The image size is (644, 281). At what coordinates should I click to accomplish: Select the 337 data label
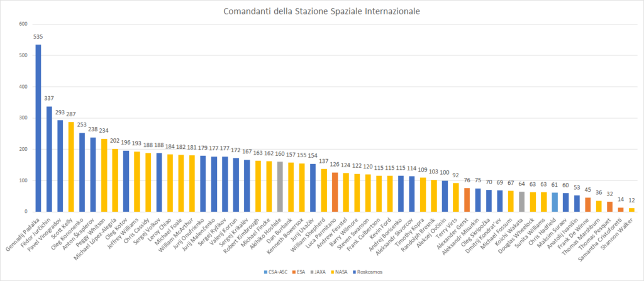coord(49,99)
